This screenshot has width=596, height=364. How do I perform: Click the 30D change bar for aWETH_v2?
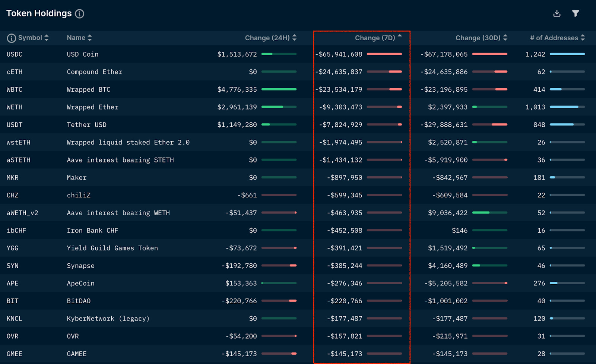click(x=490, y=213)
